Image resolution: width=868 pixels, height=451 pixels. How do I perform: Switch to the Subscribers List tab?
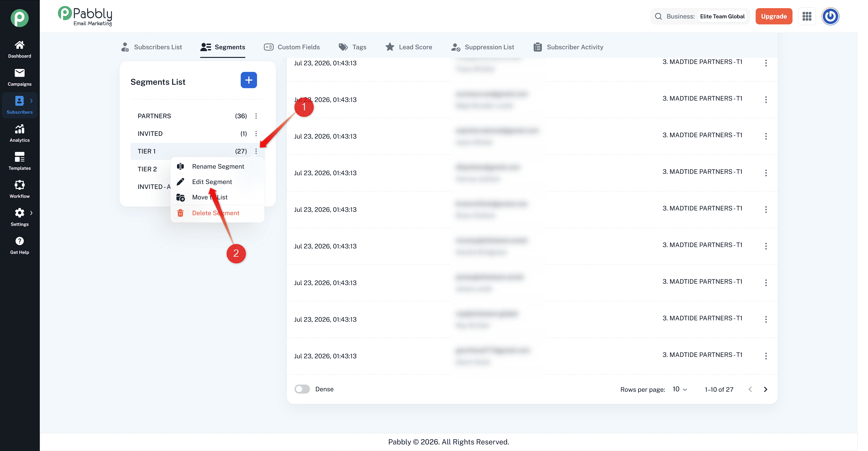click(x=152, y=47)
